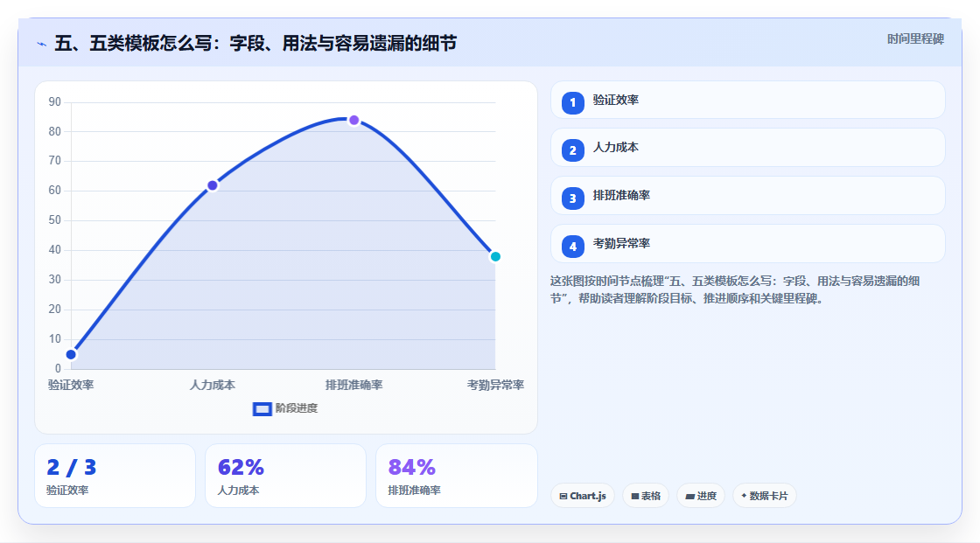Image resolution: width=980 pixels, height=543 pixels.
Task: Toggle the 阶段进度 legend swatch
Action: (x=262, y=409)
